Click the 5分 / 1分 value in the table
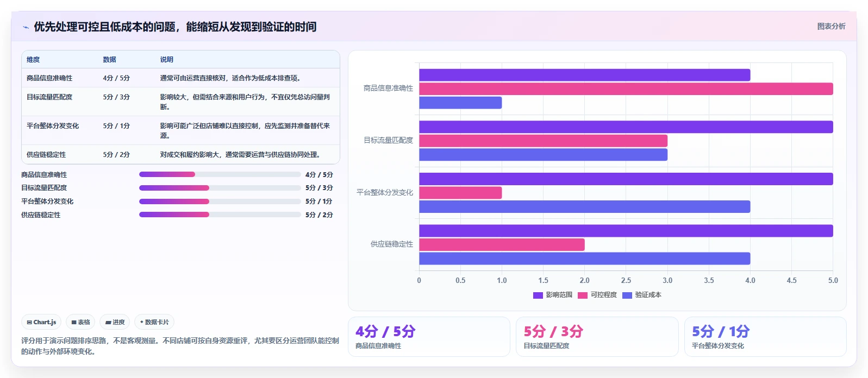868x378 pixels. click(x=116, y=126)
